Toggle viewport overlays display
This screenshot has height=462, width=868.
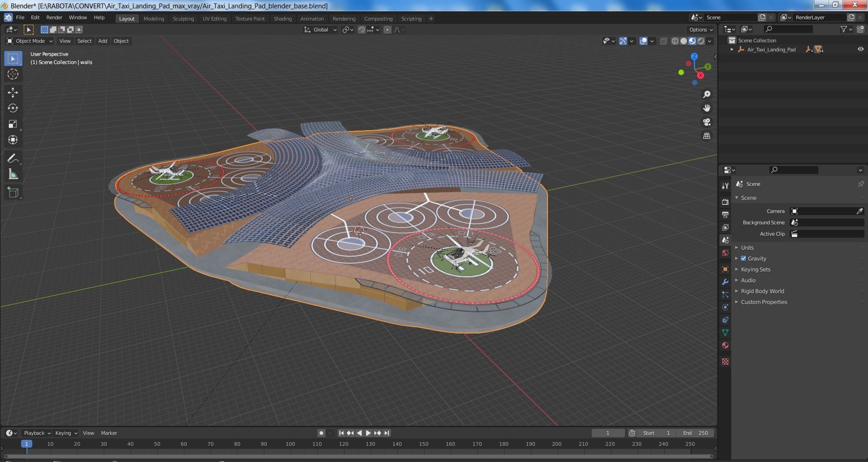[643, 41]
